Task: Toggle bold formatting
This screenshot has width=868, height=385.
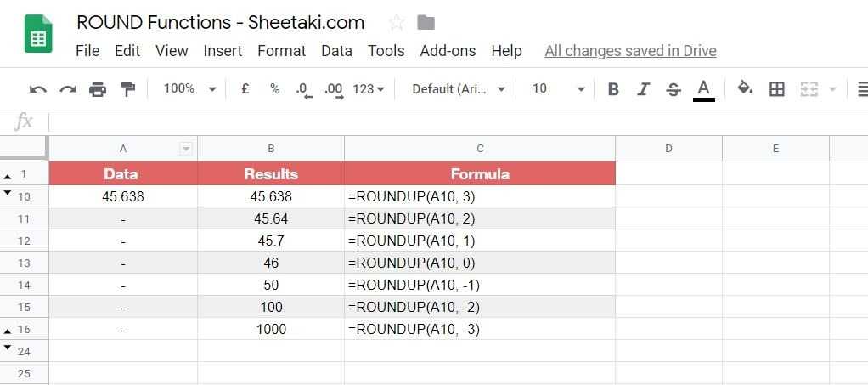Action: (x=613, y=89)
